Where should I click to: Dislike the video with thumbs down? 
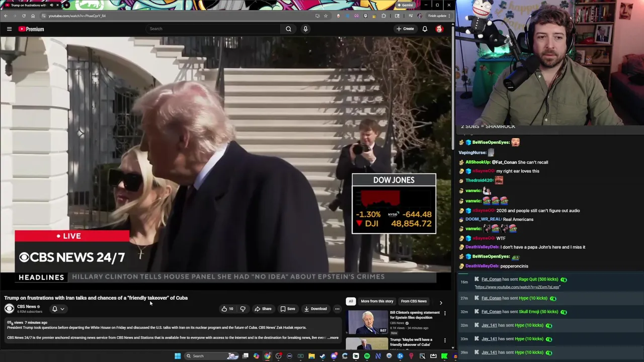pos(243,309)
